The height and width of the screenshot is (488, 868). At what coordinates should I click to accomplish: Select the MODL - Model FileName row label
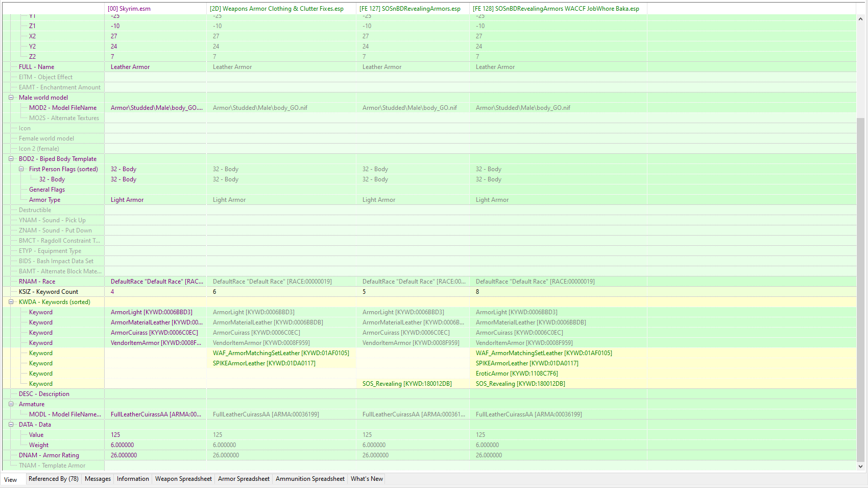tap(65, 414)
